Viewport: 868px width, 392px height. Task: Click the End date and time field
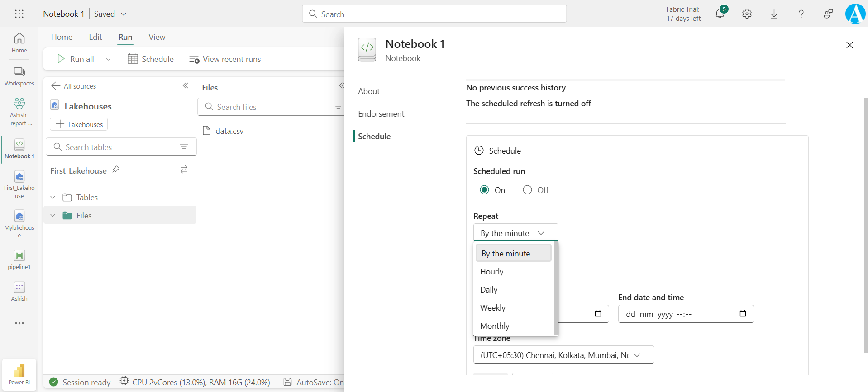[x=679, y=314]
